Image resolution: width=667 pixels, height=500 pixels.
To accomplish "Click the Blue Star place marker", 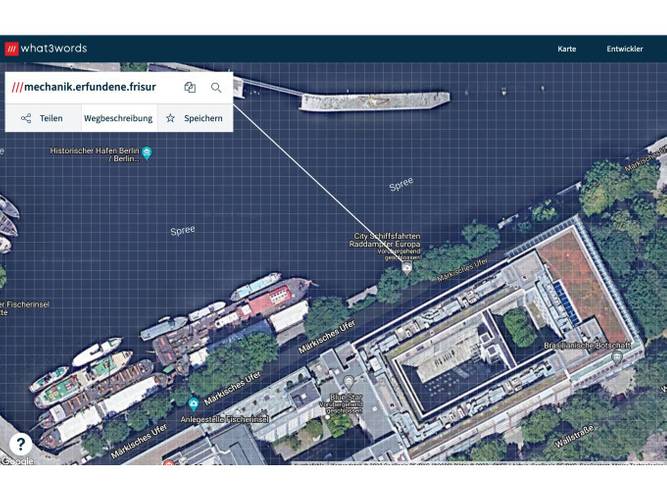I will (x=348, y=381).
